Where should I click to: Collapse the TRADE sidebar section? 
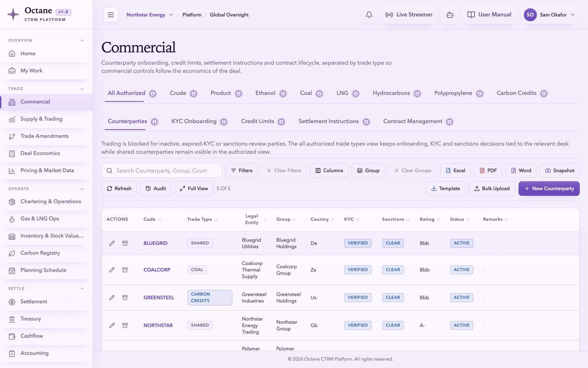[x=82, y=89]
